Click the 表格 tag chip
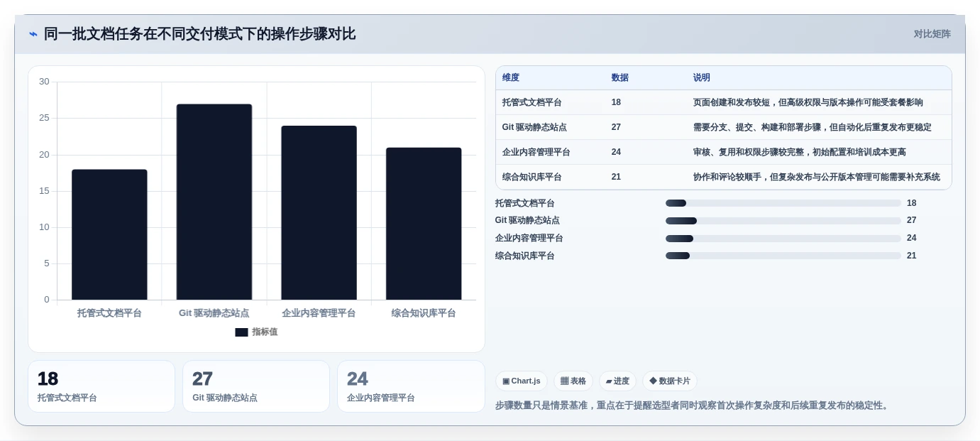Image resolution: width=980 pixels, height=441 pixels. tap(573, 381)
